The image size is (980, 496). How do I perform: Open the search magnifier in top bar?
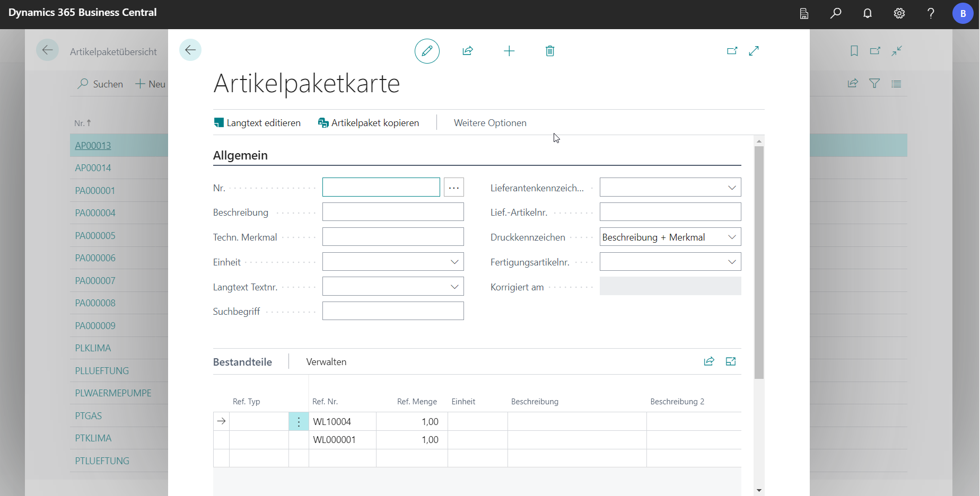coord(835,14)
